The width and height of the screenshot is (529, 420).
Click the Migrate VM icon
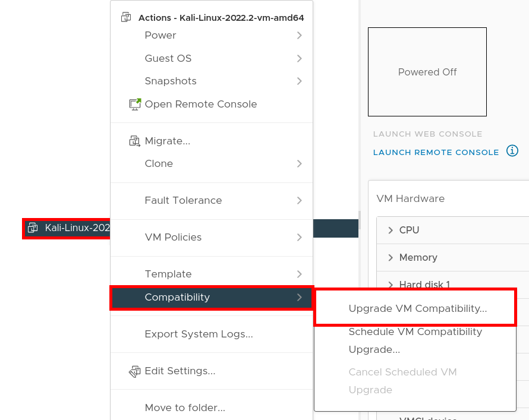point(134,141)
